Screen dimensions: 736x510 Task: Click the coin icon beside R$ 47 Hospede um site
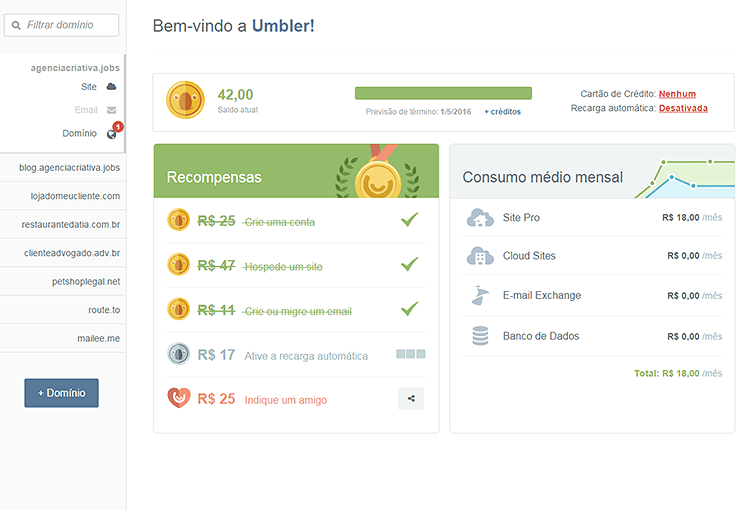(x=178, y=265)
